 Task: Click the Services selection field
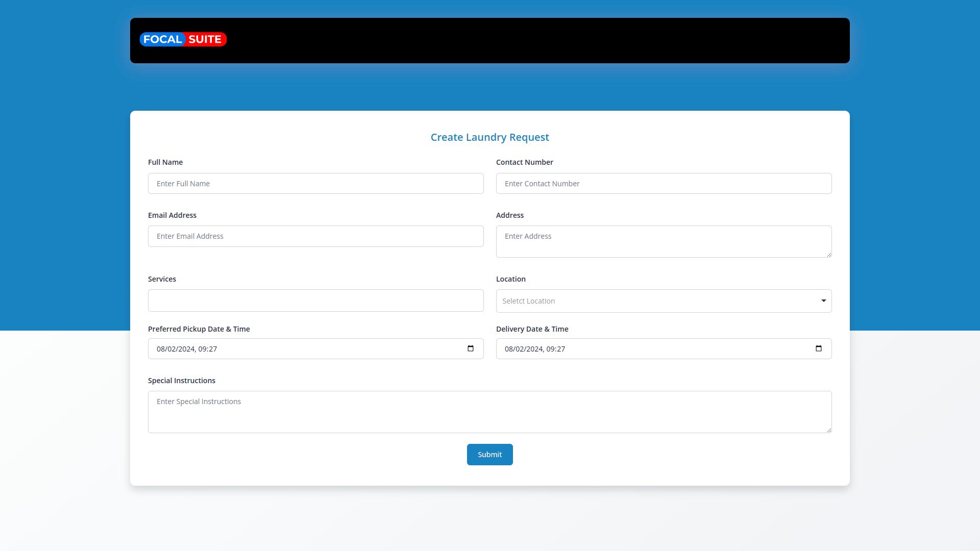click(315, 300)
